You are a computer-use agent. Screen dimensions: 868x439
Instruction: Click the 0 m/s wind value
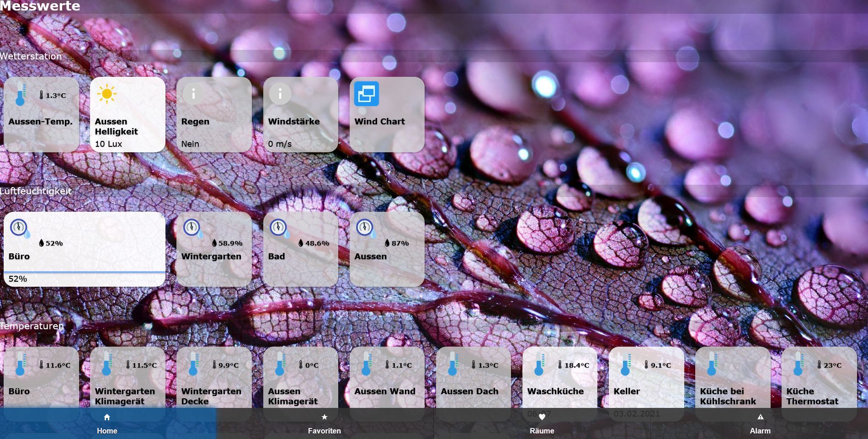[280, 144]
